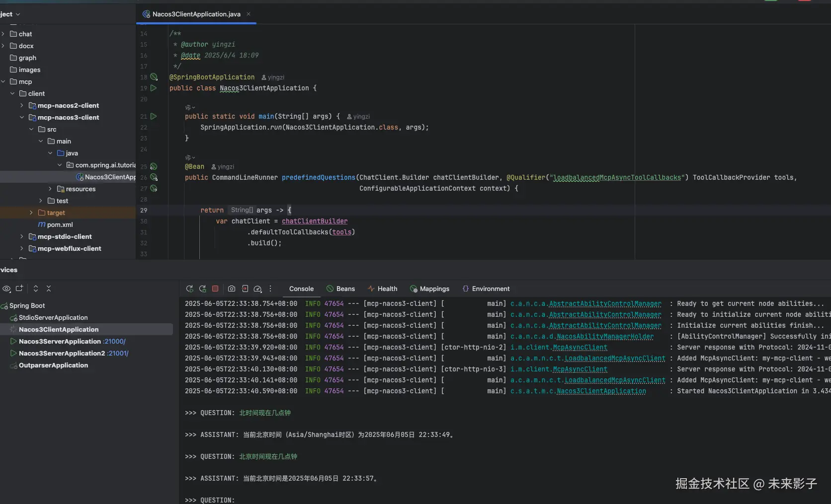This screenshot has height=504, width=831.
Task: Click chatClientBuilder reference on line 30
Action: 315,221
